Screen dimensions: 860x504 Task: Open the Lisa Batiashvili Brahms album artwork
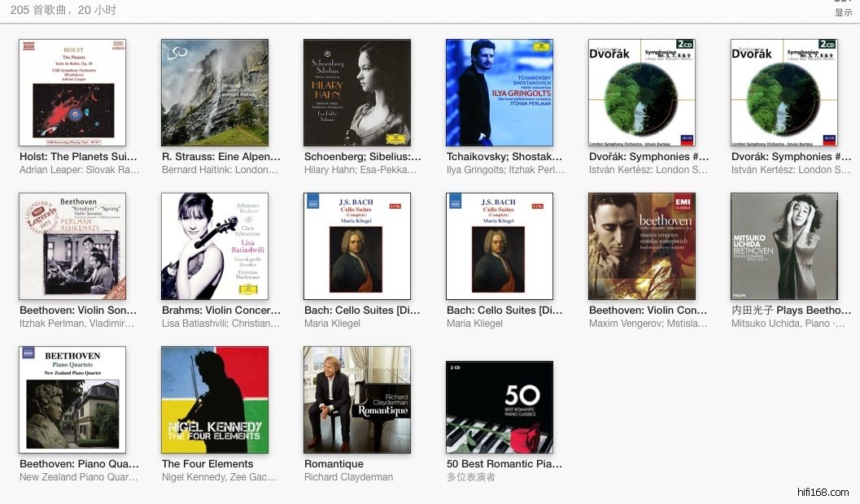tap(215, 246)
